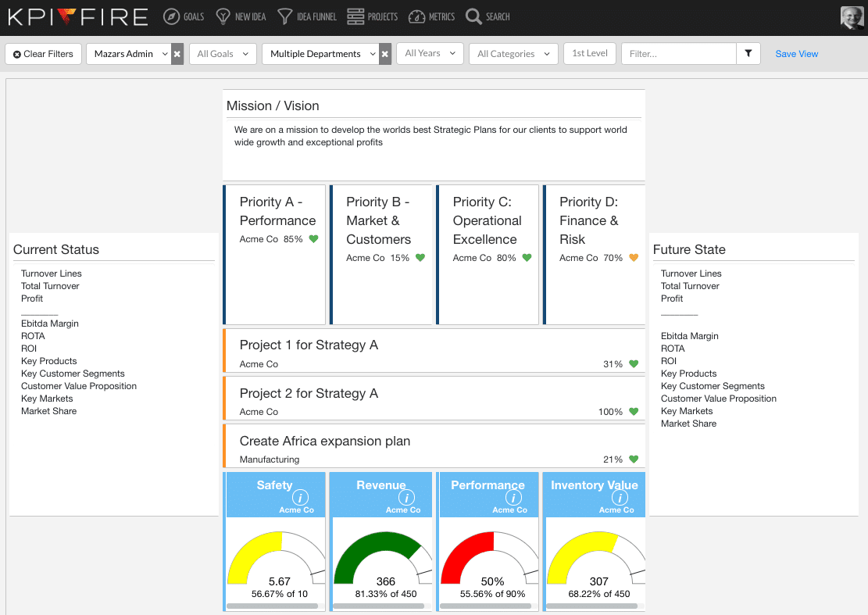Click the 1st Level selector

[x=590, y=54]
